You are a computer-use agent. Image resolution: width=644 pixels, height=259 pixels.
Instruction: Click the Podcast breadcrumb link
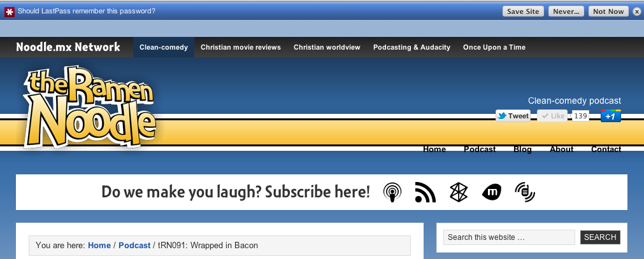click(134, 246)
